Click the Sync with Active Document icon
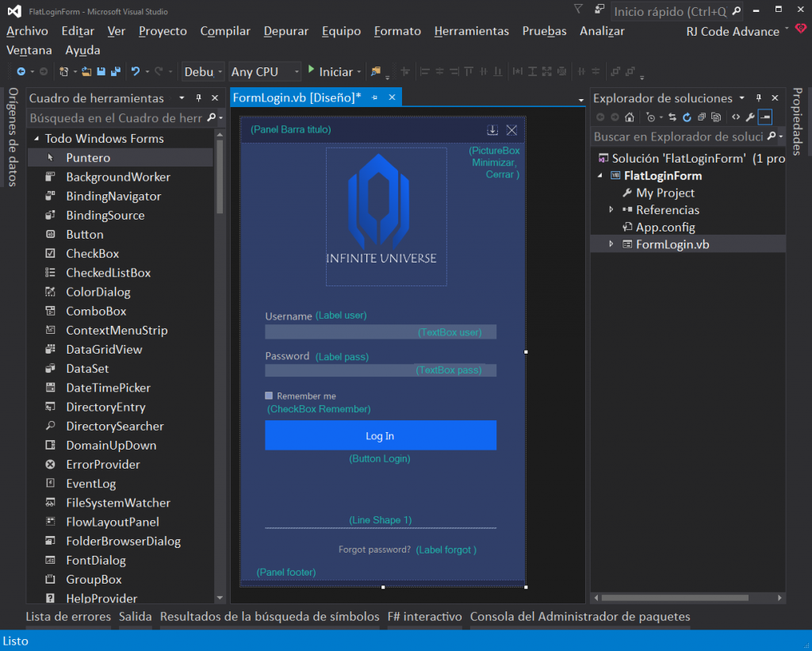The height and width of the screenshot is (651, 812). [x=673, y=117]
